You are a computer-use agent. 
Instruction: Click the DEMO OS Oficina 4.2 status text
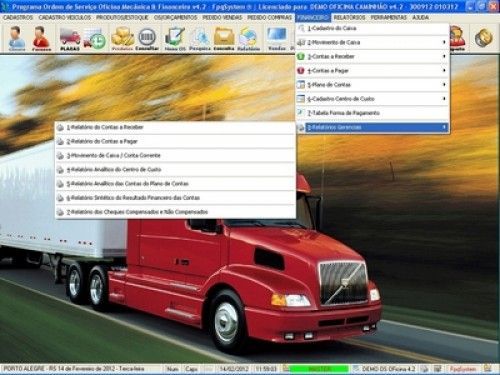tap(388, 369)
